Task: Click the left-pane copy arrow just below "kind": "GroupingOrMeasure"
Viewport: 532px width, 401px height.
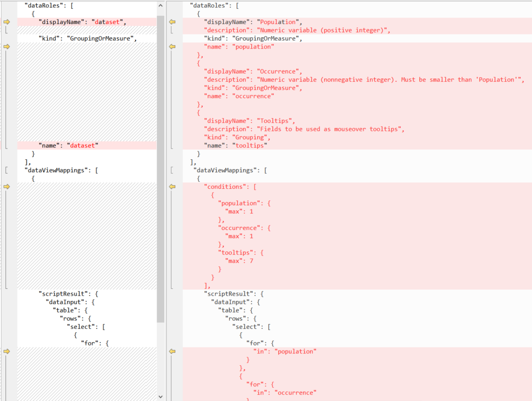Action: (x=7, y=47)
